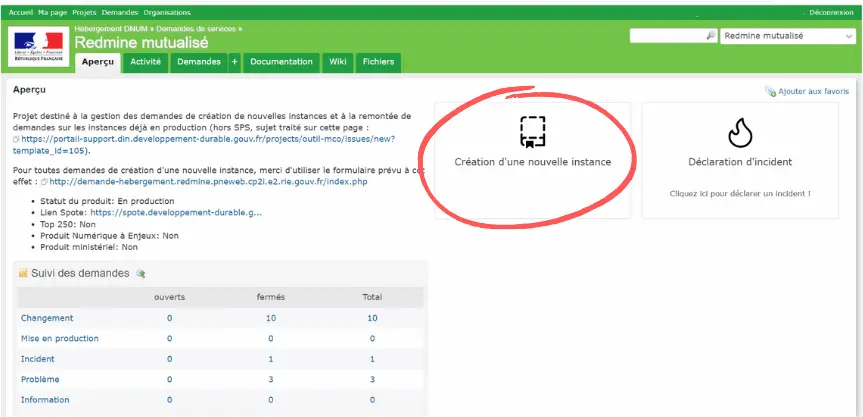The image size is (863, 417).
Task: Open the demande-hebergement index.php link
Action: click(x=208, y=182)
